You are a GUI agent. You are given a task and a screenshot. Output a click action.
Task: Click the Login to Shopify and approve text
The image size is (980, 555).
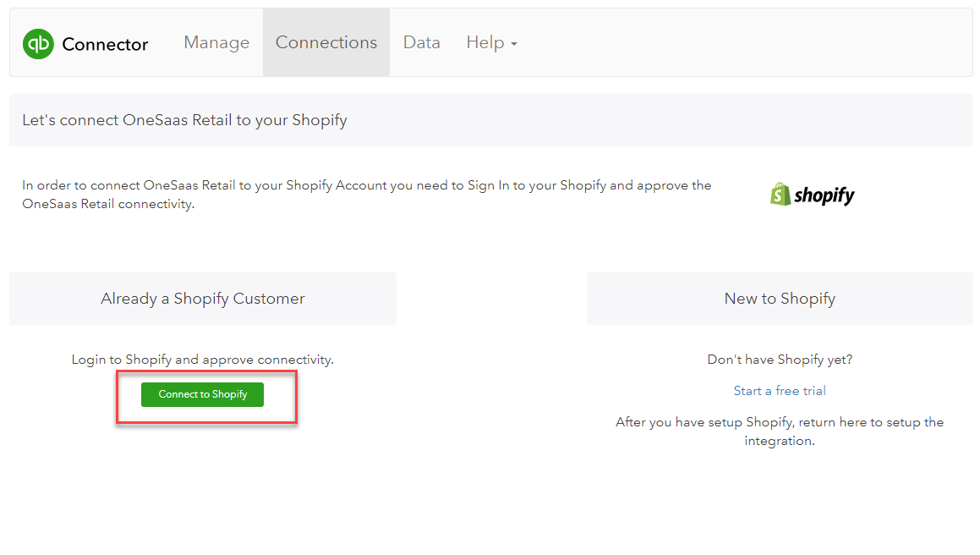tap(202, 360)
